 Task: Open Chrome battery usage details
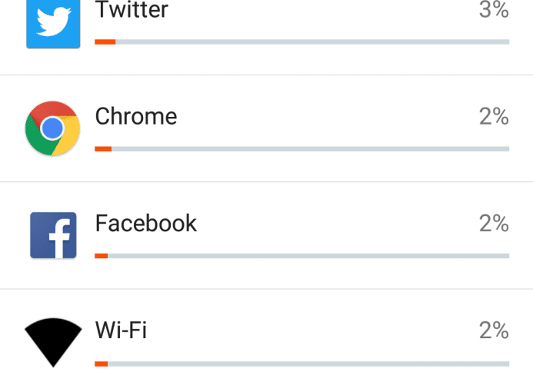click(266, 128)
